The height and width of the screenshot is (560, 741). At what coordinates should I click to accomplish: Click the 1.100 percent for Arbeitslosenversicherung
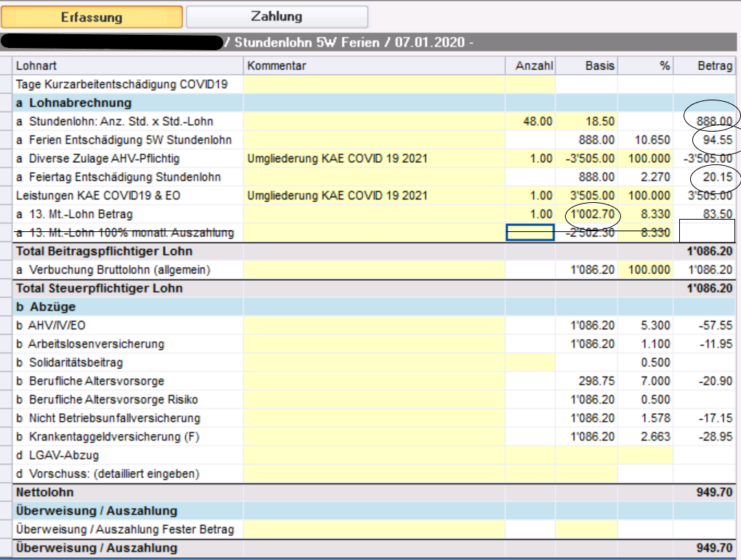point(645,343)
